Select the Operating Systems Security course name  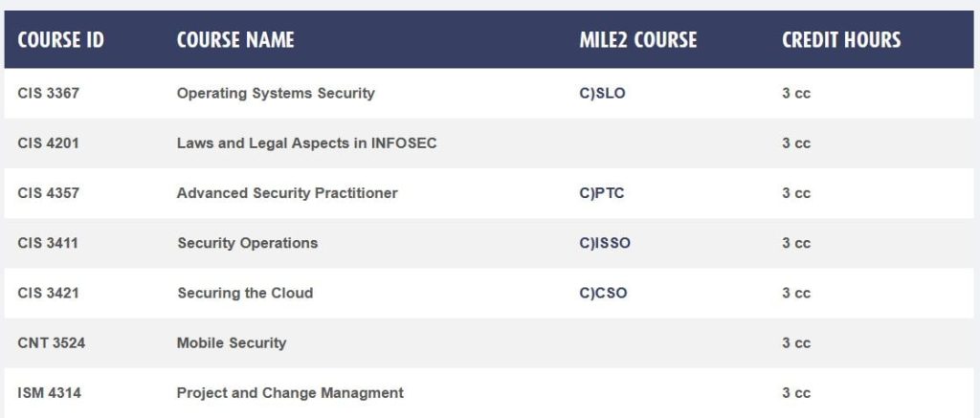point(276,94)
